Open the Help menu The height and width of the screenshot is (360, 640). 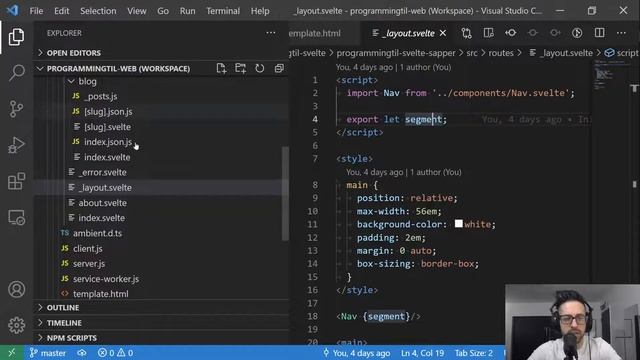260,11
